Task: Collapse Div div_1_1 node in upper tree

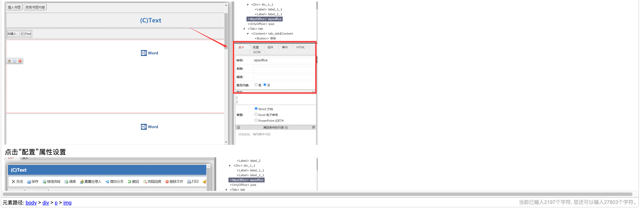Action: tap(248, 4)
